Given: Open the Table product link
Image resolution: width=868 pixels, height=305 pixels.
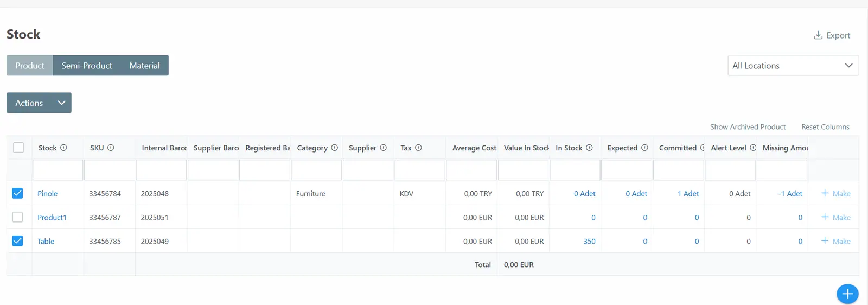Looking at the screenshot, I should point(46,242).
